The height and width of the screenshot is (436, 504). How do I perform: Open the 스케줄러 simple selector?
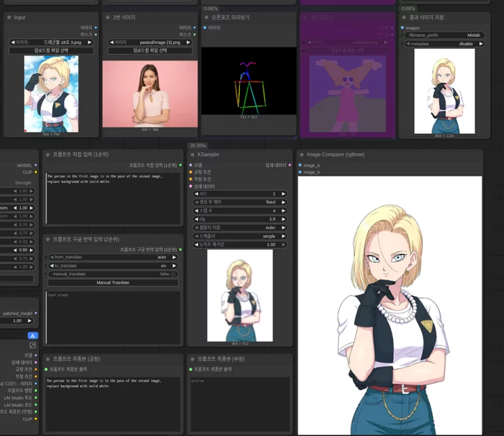[240, 236]
